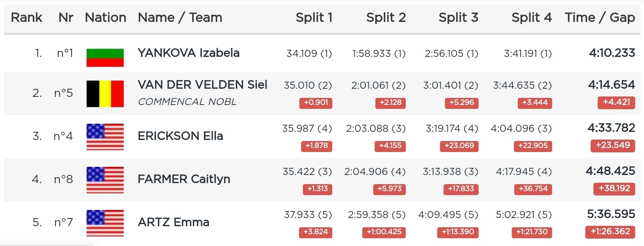Select rider name ERICKSON Ella
Viewport: 644px width, 246px height.
pos(180,136)
